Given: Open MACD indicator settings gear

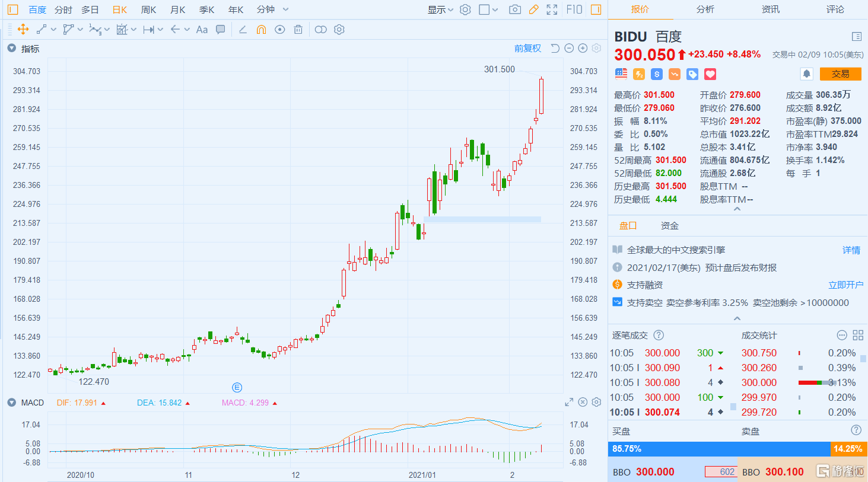Looking at the screenshot, I should coord(596,402).
